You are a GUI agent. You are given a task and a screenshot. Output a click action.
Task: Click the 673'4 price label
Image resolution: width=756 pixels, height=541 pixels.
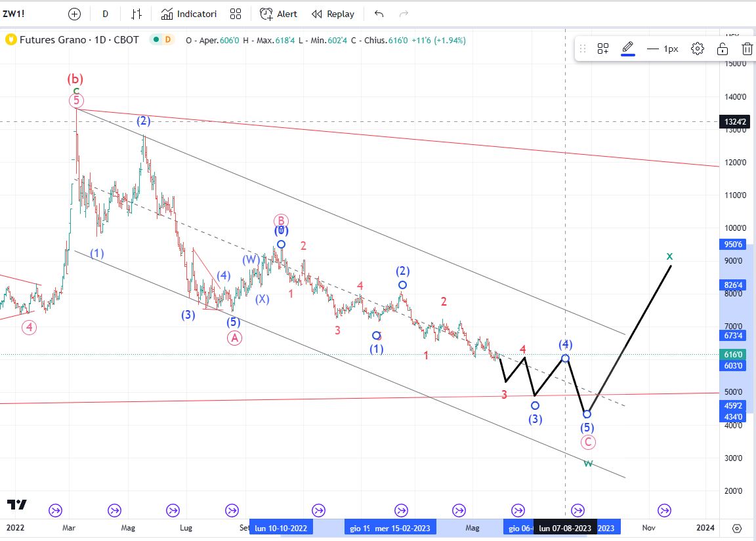point(733,335)
